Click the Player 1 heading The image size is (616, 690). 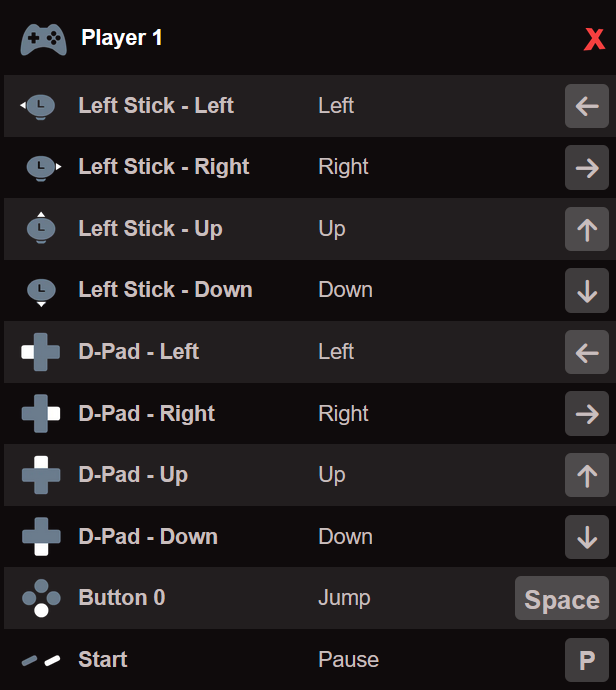pyautogui.click(x=122, y=38)
